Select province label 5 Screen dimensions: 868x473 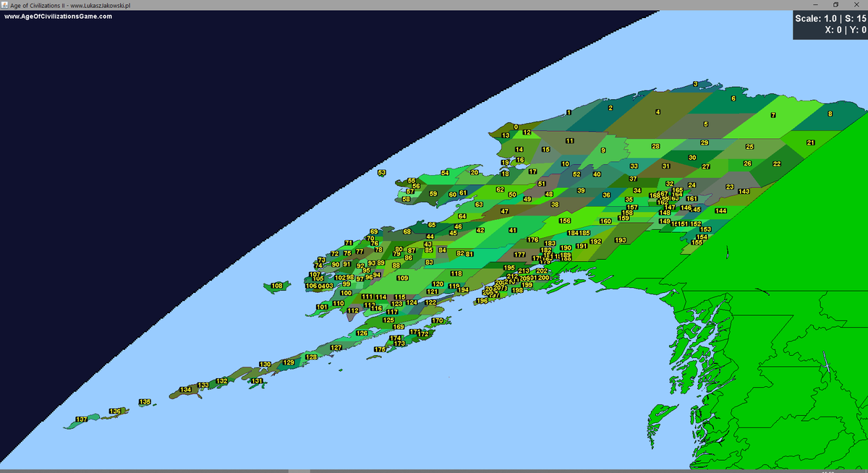(x=705, y=124)
